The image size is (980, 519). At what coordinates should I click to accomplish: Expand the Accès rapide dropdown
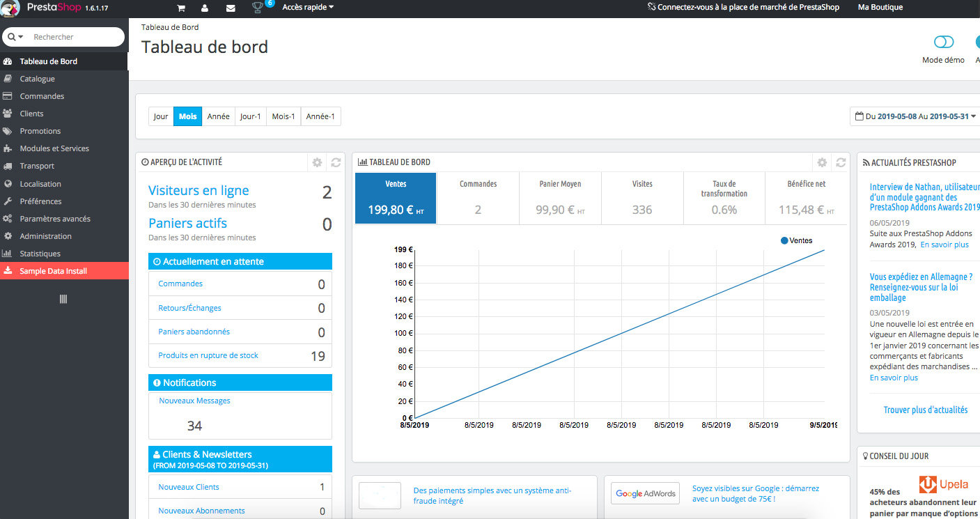pos(308,7)
